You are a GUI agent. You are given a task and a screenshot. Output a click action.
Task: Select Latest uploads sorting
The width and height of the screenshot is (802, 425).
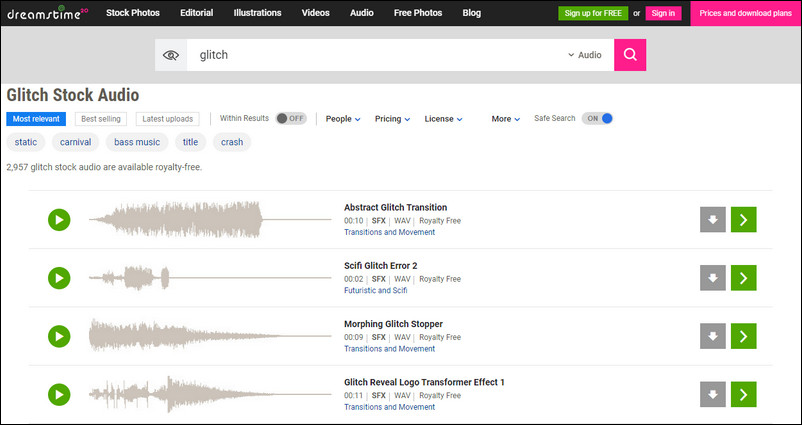point(168,119)
